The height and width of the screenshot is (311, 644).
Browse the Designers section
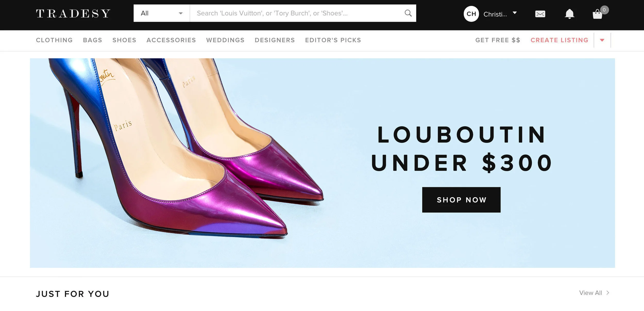[x=275, y=40]
